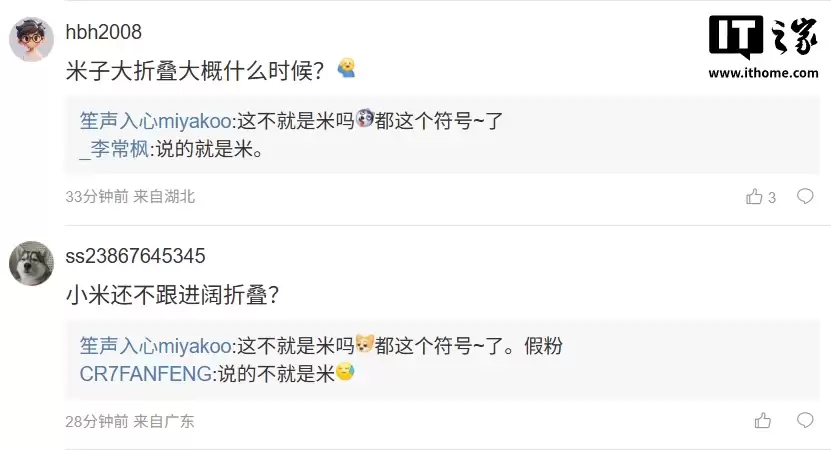
Task: Click the IT之家 logo watermark
Action: 763,38
